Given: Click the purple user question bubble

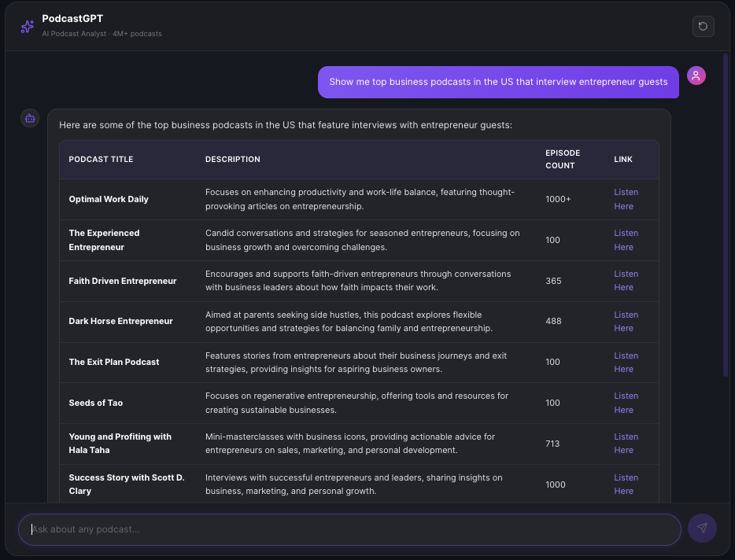Looking at the screenshot, I should pos(497,81).
